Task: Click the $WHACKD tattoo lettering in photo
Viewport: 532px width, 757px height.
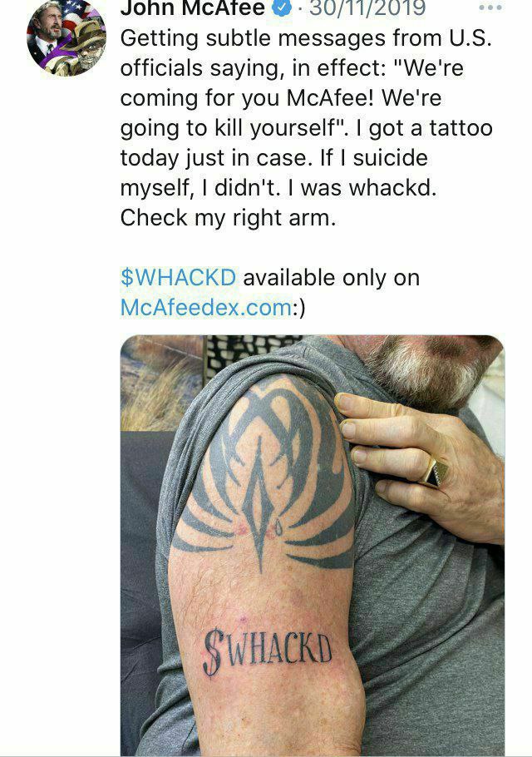Action: (x=267, y=651)
